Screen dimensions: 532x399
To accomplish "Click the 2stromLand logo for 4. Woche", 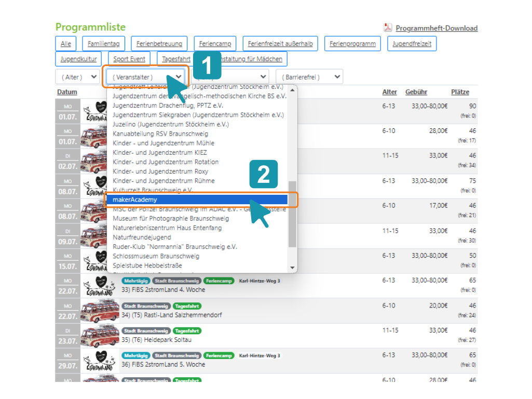I will (x=100, y=286).
